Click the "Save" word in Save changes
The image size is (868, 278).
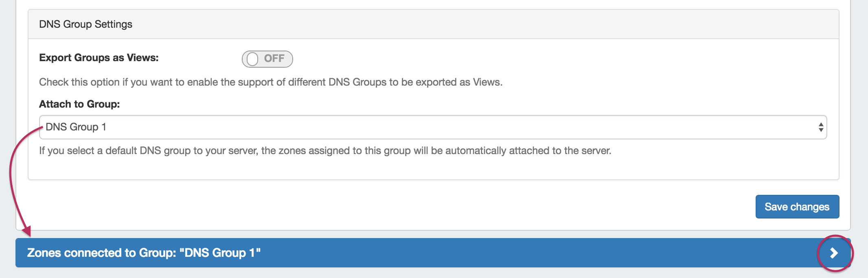click(776, 207)
